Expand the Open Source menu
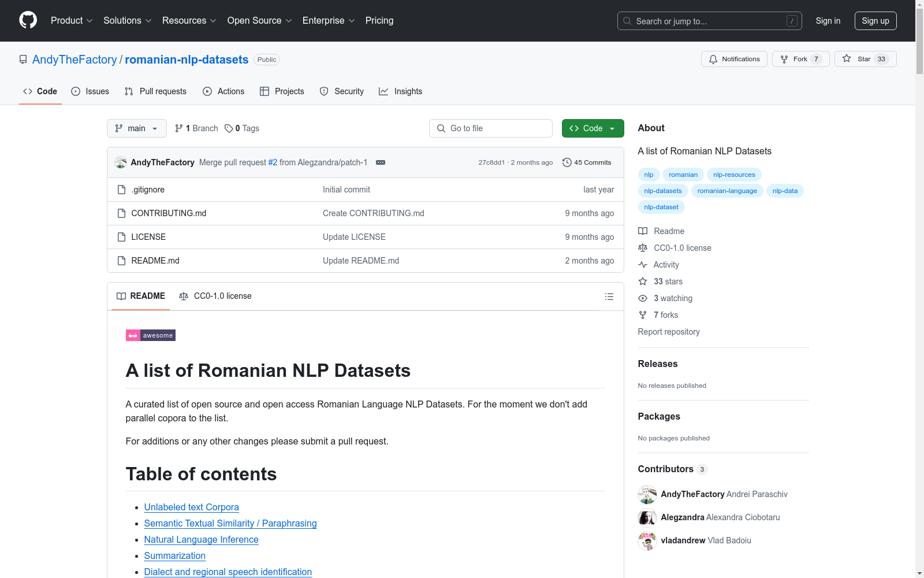Viewport: 924px width, 578px height. 260,21
